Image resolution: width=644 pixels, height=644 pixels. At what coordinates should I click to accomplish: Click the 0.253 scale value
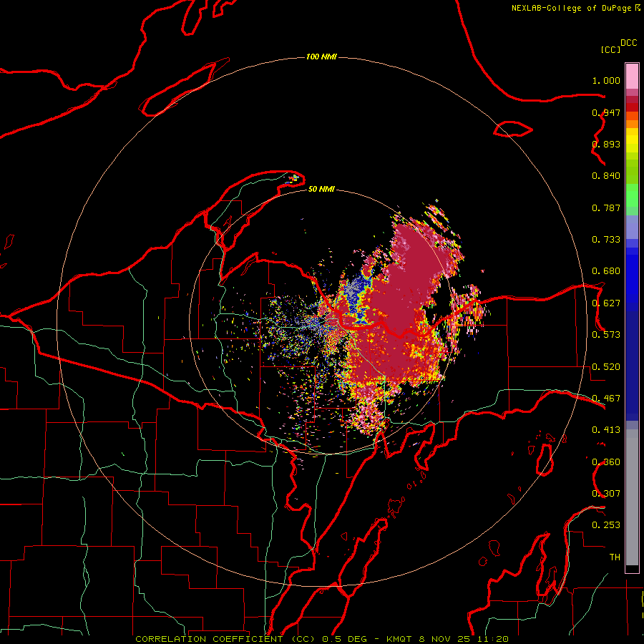(x=606, y=525)
